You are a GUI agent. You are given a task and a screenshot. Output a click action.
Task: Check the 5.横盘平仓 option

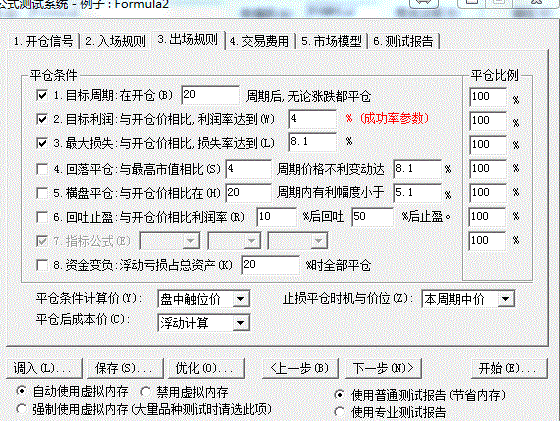(42, 193)
